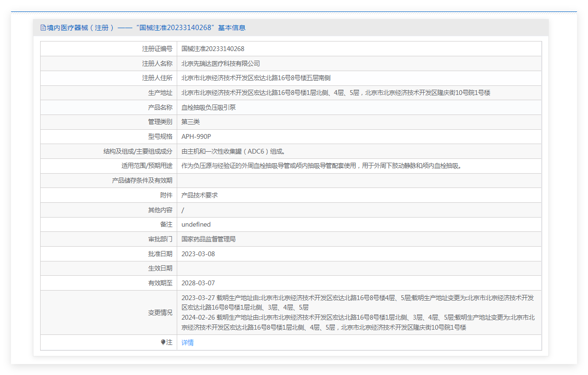Select the approval date 2023-03-08

coord(198,254)
